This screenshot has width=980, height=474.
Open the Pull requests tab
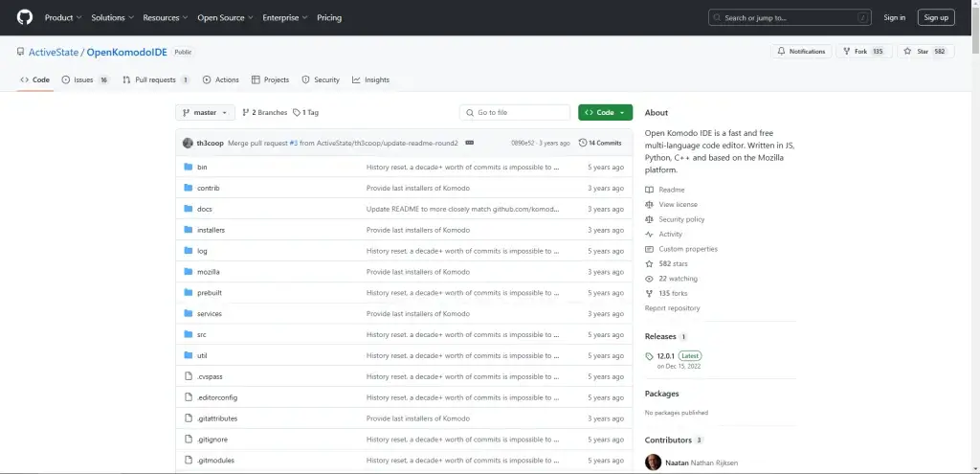[x=156, y=79]
